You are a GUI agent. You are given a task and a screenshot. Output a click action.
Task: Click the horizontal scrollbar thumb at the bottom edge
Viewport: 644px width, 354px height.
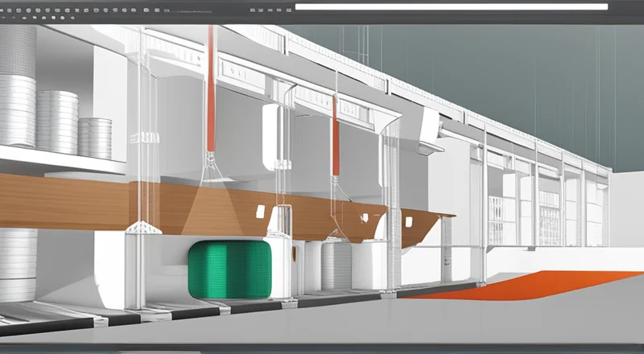(x=161, y=351)
